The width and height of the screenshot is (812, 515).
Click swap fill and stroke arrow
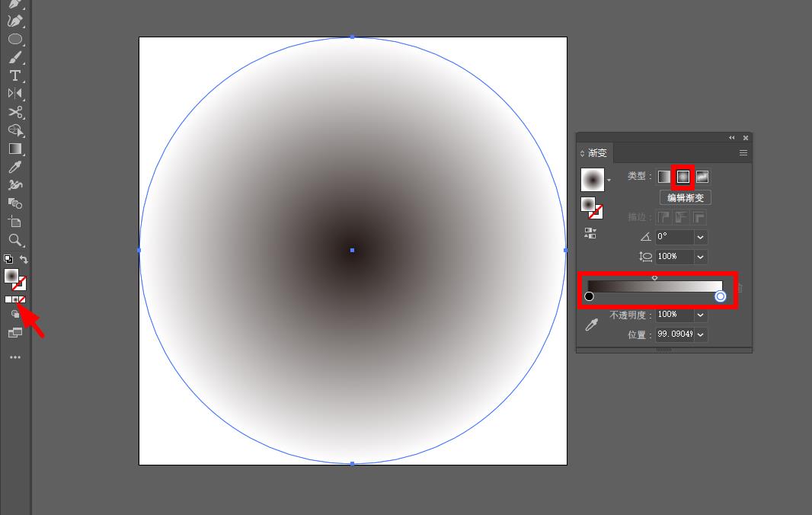click(x=24, y=259)
